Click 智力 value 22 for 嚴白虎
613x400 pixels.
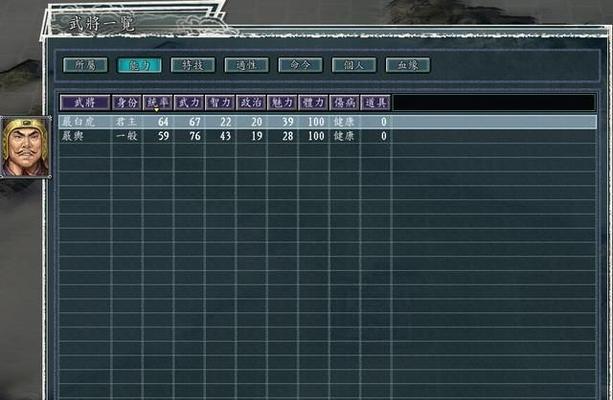(226, 122)
